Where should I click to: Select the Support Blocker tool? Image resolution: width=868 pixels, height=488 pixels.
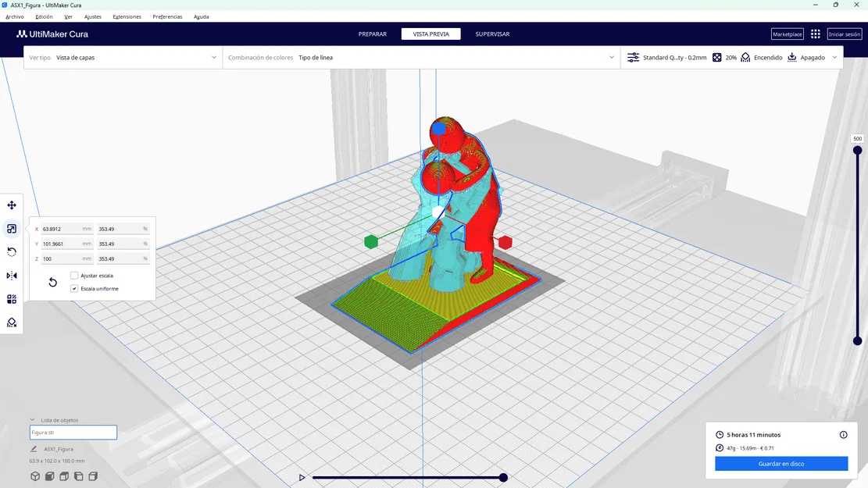pyautogui.click(x=11, y=322)
